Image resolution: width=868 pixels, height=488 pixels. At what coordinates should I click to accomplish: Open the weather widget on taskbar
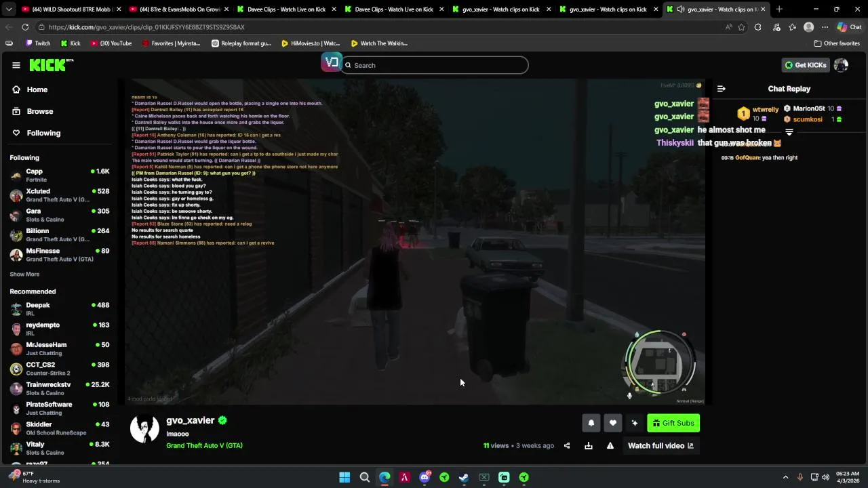click(34, 477)
